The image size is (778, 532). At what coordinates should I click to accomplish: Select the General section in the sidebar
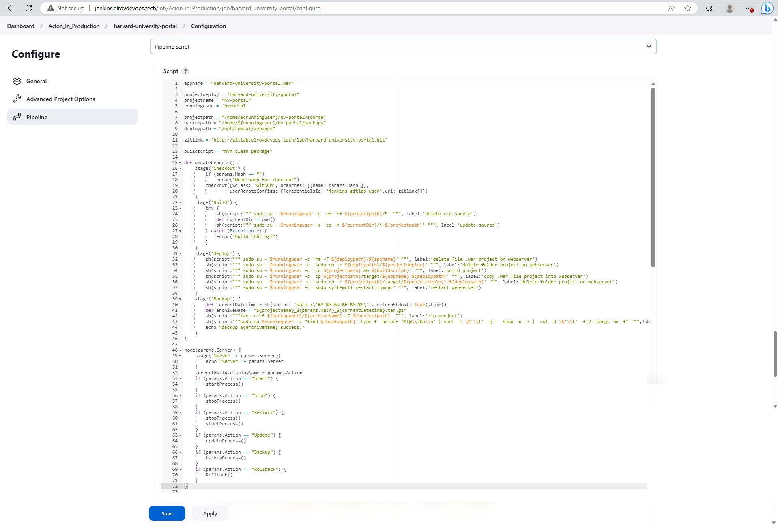tap(72, 81)
